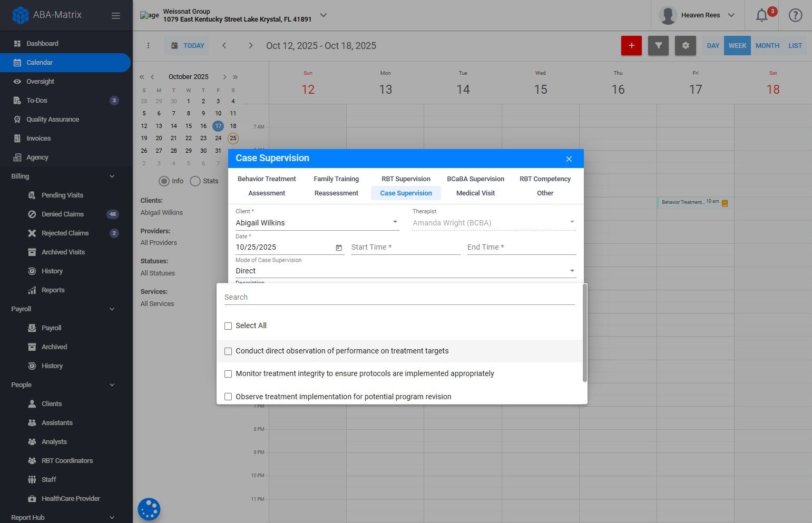The height and width of the screenshot is (523, 812).
Task: Open the date picker calendar icon
Action: pos(339,248)
